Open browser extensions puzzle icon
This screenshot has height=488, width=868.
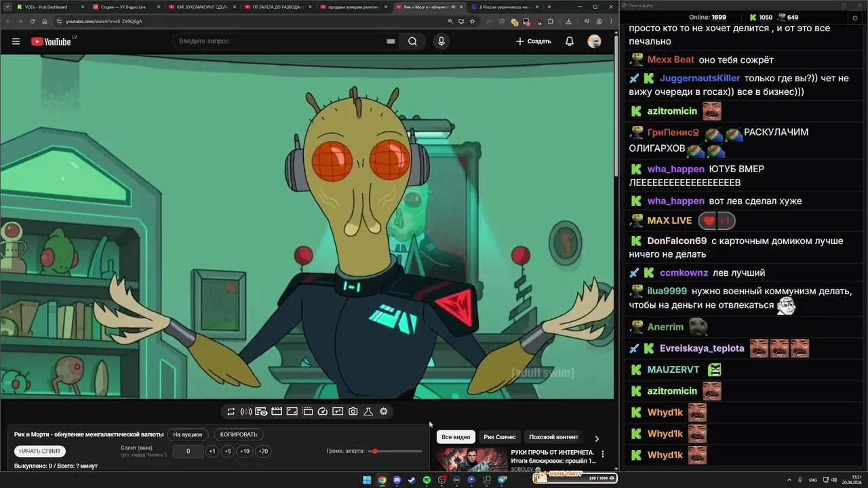pyautogui.click(x=550, y=21)
